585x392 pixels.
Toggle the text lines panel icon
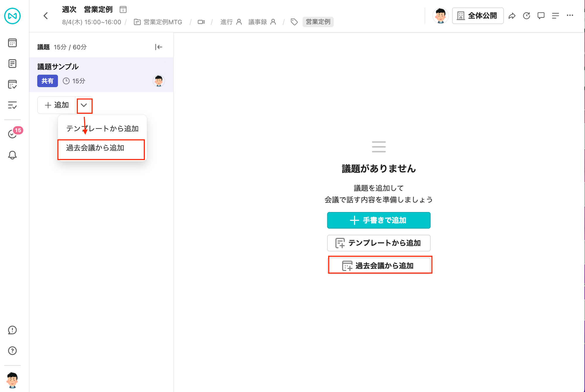[x=555, y=16]
